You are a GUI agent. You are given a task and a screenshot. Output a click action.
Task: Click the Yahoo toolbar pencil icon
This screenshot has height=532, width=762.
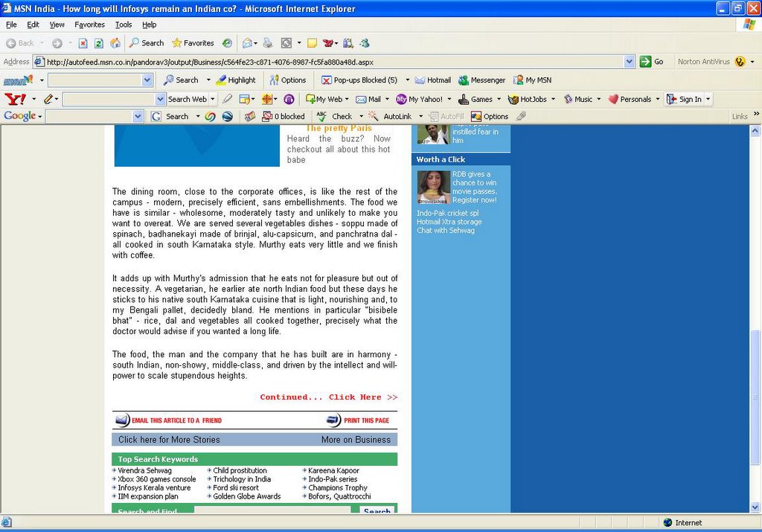[48, 99]
